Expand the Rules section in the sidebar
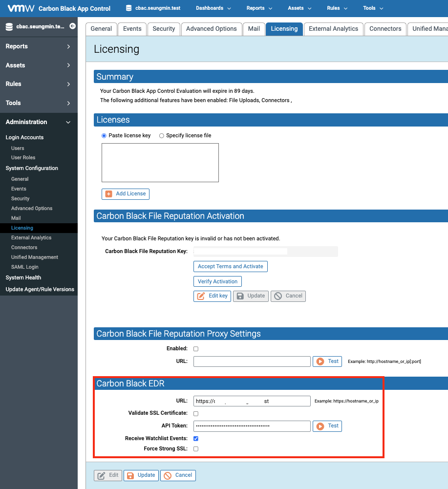 [x=39, y=84]
